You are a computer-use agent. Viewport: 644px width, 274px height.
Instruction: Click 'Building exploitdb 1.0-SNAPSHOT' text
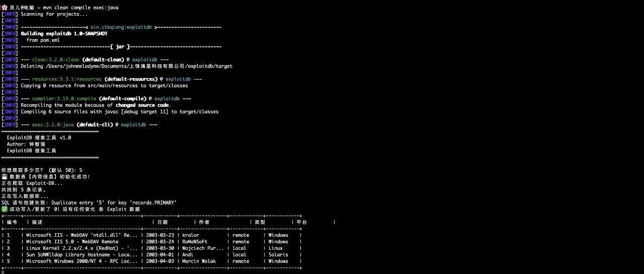coord(64,34)
